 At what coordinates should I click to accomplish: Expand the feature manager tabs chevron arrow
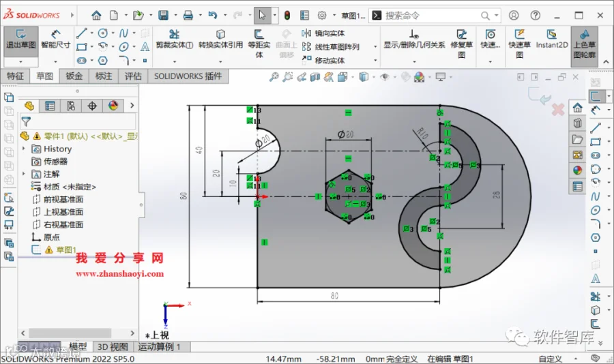[x=132, y=106]
